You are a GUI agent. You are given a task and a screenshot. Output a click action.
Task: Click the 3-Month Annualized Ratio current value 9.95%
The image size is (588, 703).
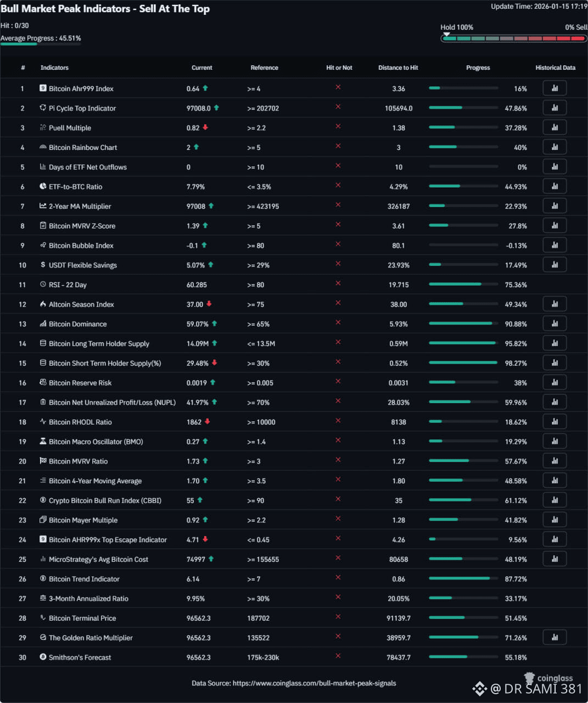click(195, 599)
